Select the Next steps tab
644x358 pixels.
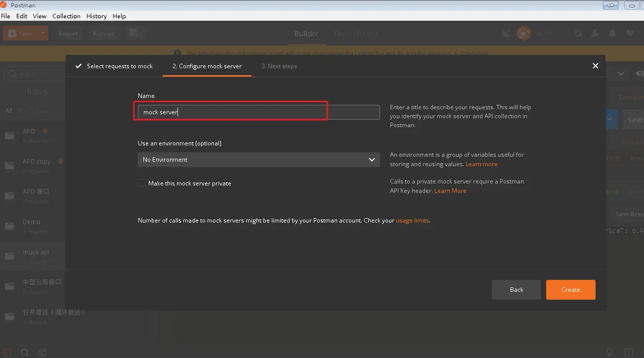pyautogui.click(x=279, y=66)
